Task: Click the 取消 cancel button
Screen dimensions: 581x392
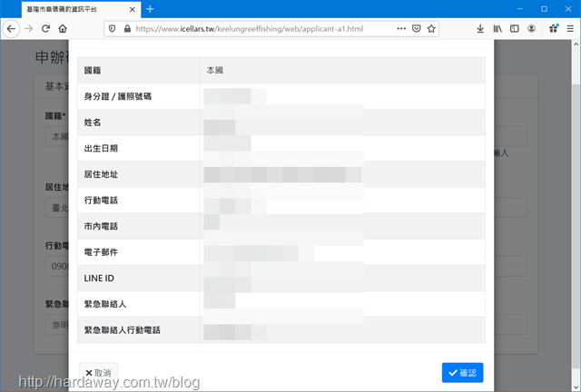Action: (99, 373)
